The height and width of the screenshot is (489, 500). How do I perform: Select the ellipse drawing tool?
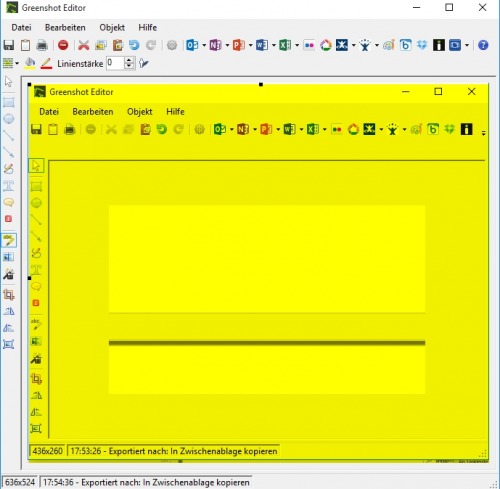pos(9,119)
